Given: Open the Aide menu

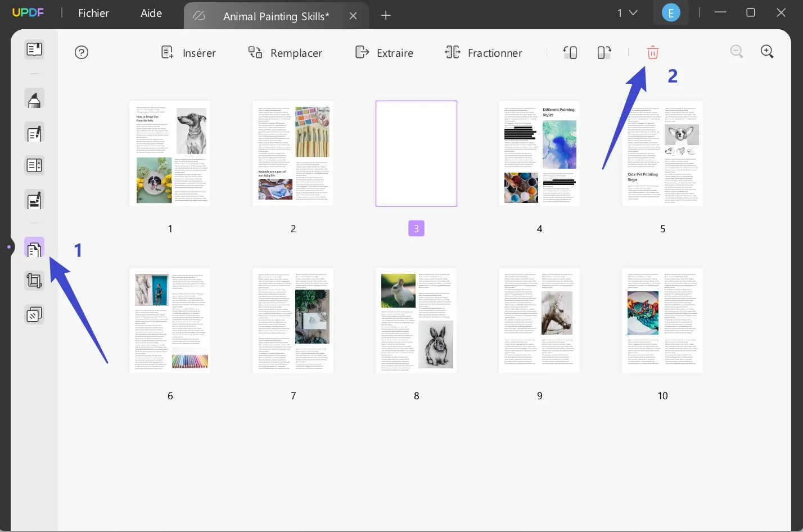Looking at the screenshot, I should (x=150, y=13).
